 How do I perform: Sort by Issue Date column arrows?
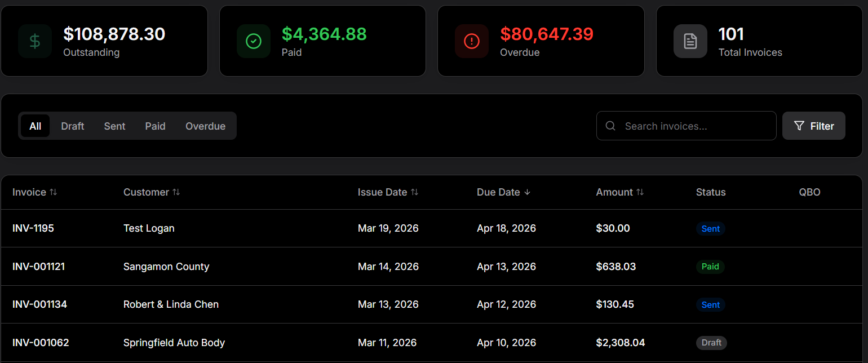(414, 192)
